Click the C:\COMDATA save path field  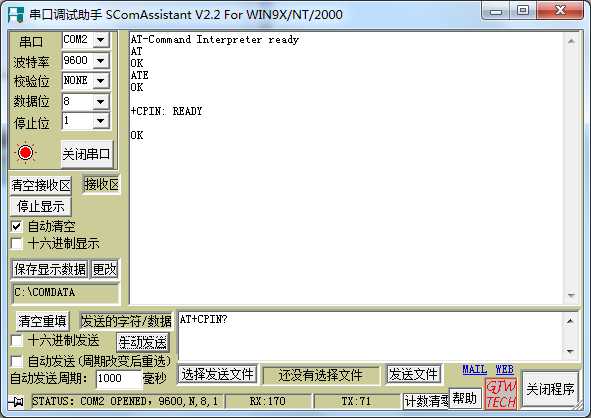click(x=65, y=292)
